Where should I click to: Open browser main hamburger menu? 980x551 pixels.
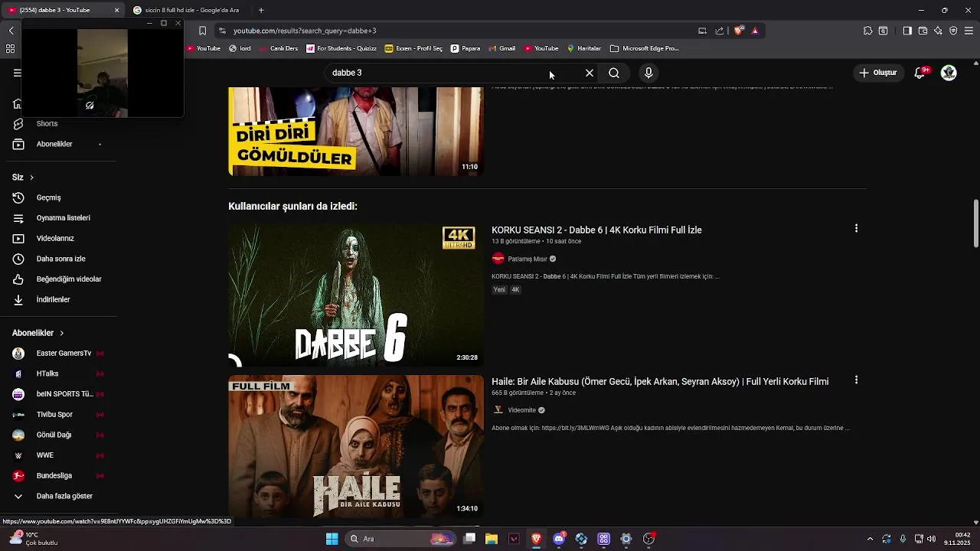tap(969, 31)
